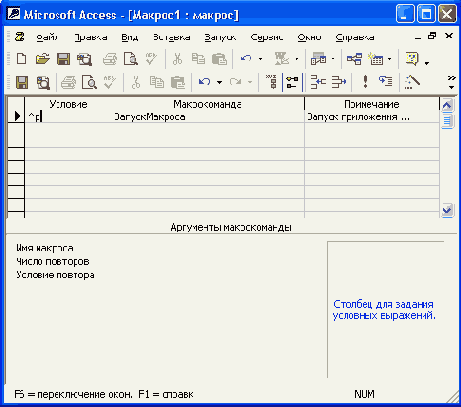The image size is (461, 407).
Task: Open the Вид menu
Action: coord(129,37)
